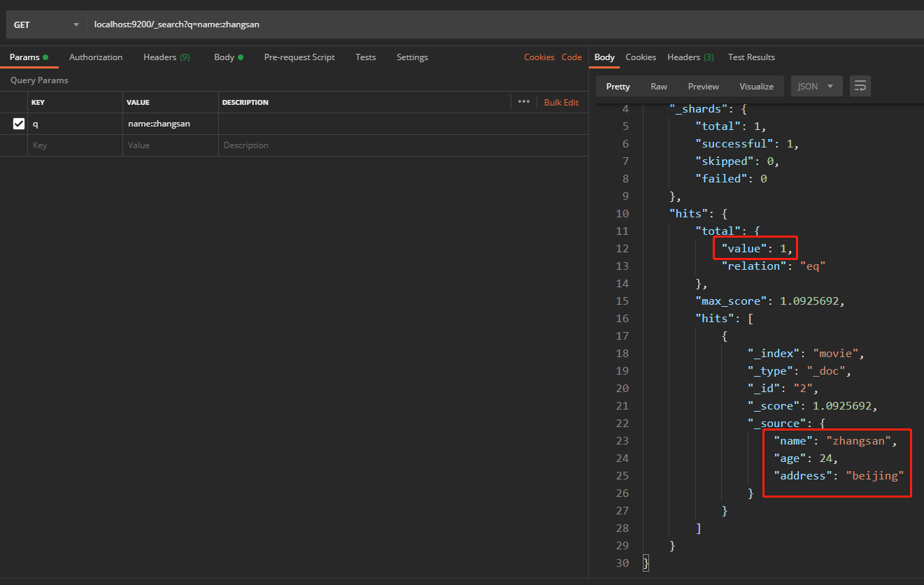924x585 pixels.
Task: Click the DESCRIPTION column header
Action: tap(246, 103)
